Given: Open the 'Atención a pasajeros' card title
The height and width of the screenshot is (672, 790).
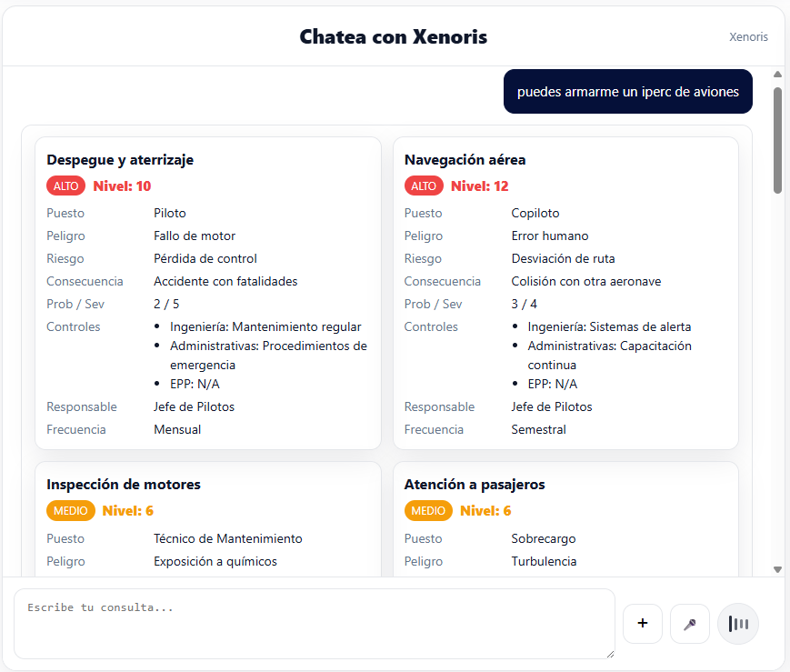Looking at the screenshot, I should [x=475, y=485].
